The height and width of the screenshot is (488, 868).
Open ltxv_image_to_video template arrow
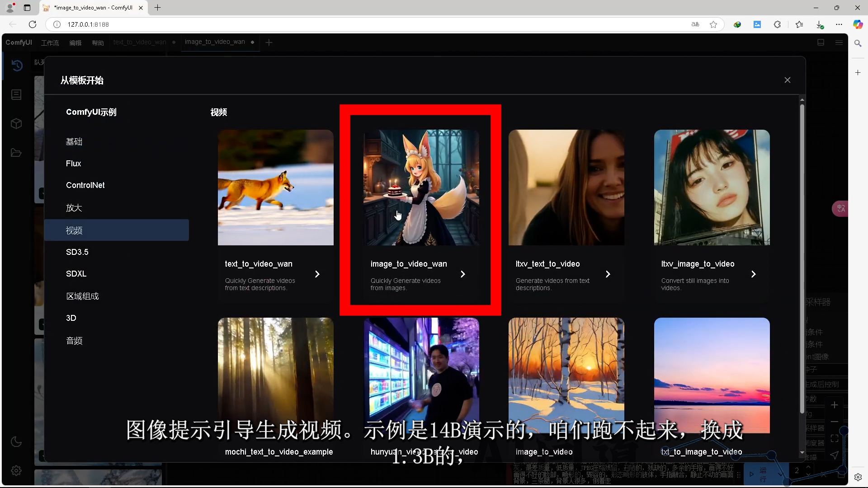(x=753, y=274)
